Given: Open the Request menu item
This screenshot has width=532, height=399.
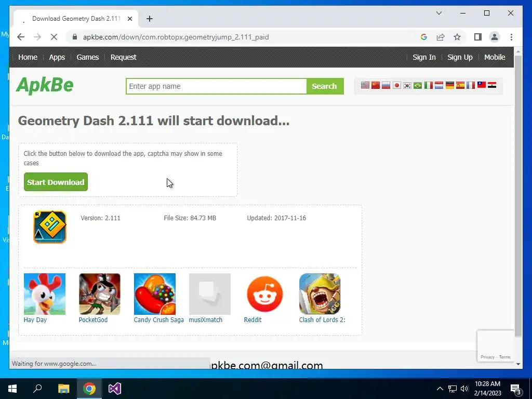Looking at the screenshot, I should point(123,57).
